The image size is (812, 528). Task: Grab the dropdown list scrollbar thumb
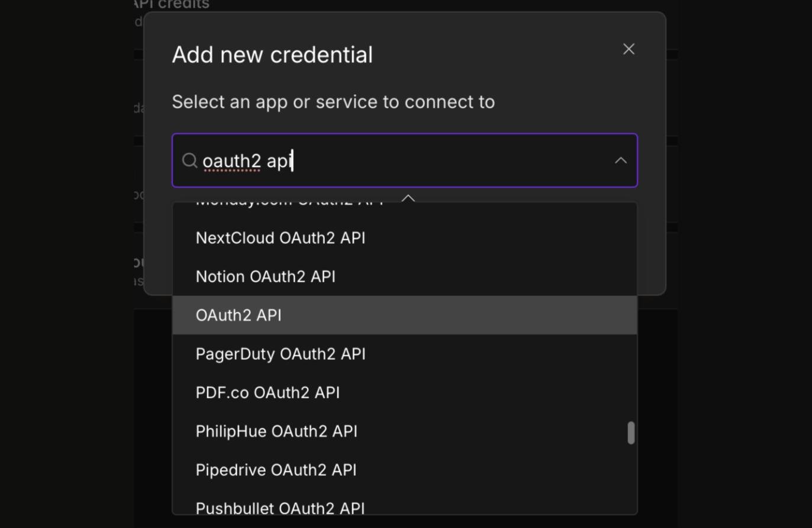[x=631, y=433]
